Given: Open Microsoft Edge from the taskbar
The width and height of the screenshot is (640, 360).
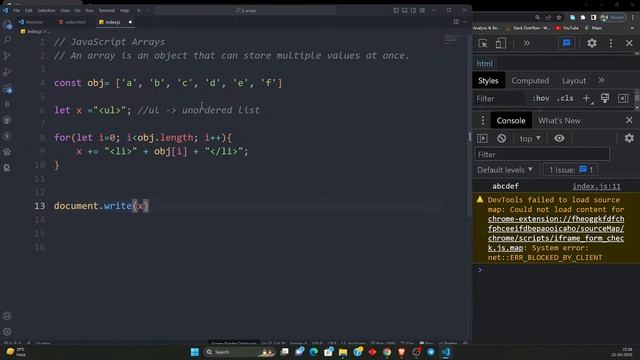Looking at the screenshot, I should pyautogui.click(x=313, y=352).
